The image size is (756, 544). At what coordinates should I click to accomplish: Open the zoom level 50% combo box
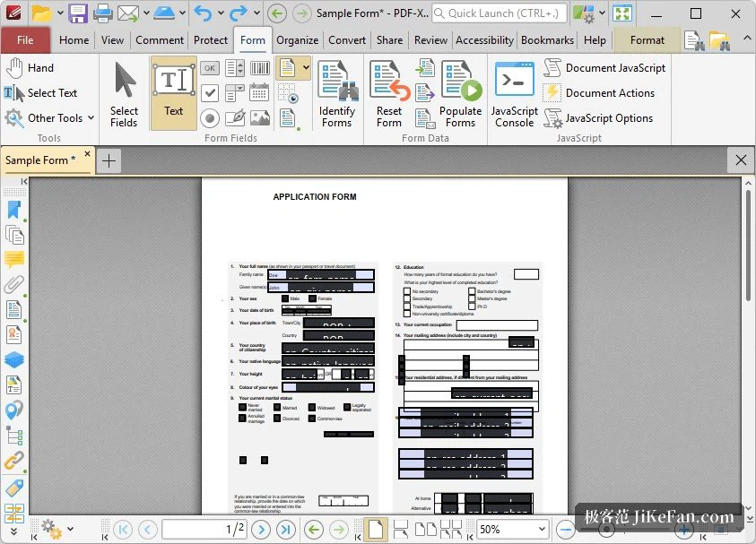[x=512, y=529]
